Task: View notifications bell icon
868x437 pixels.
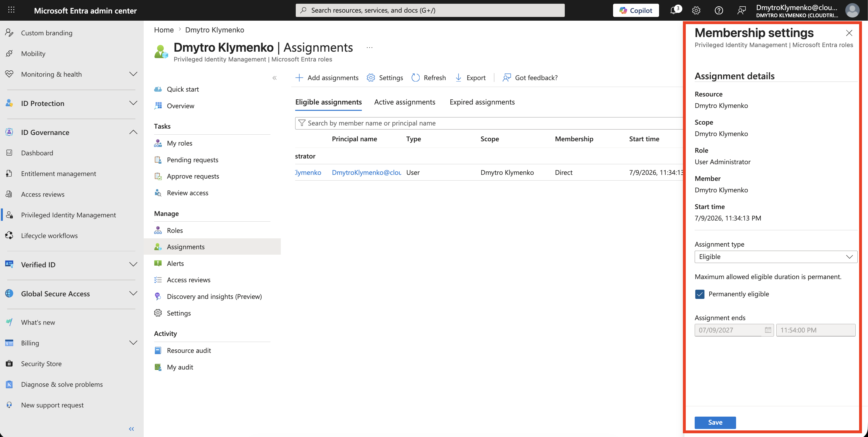Action: click(x=674, y=10)
